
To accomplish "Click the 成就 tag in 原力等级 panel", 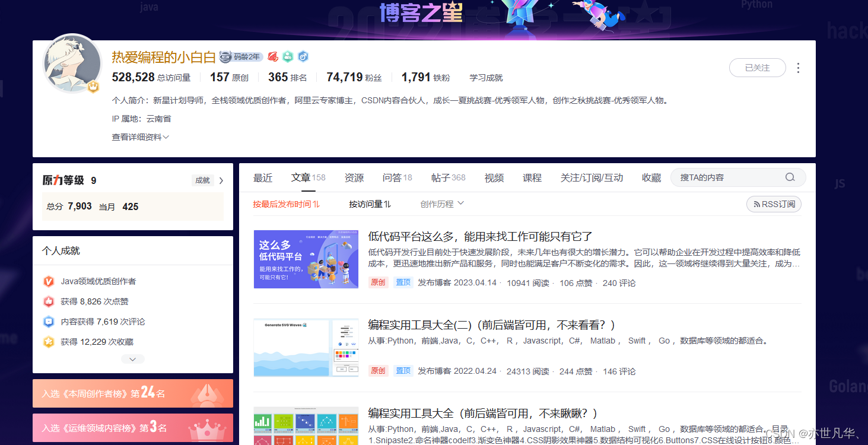I will [203, 180].
